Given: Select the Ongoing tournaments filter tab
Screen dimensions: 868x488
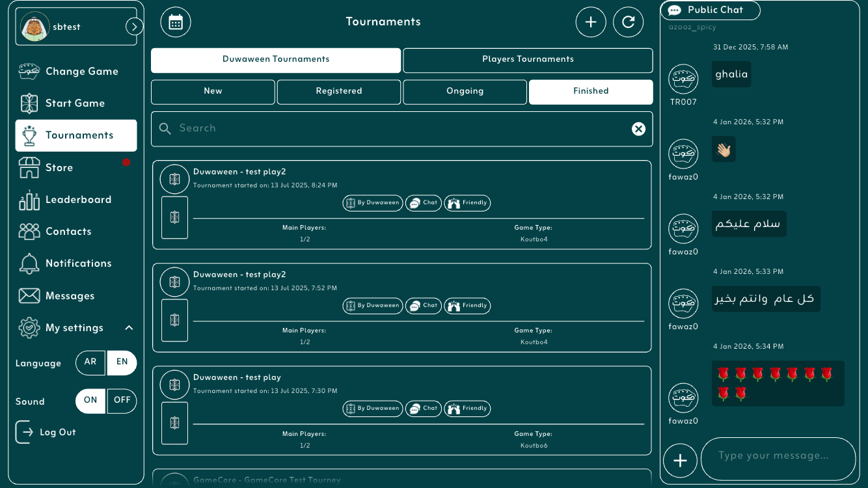Looking at the screenshot, I should click(x=465, y=92).
